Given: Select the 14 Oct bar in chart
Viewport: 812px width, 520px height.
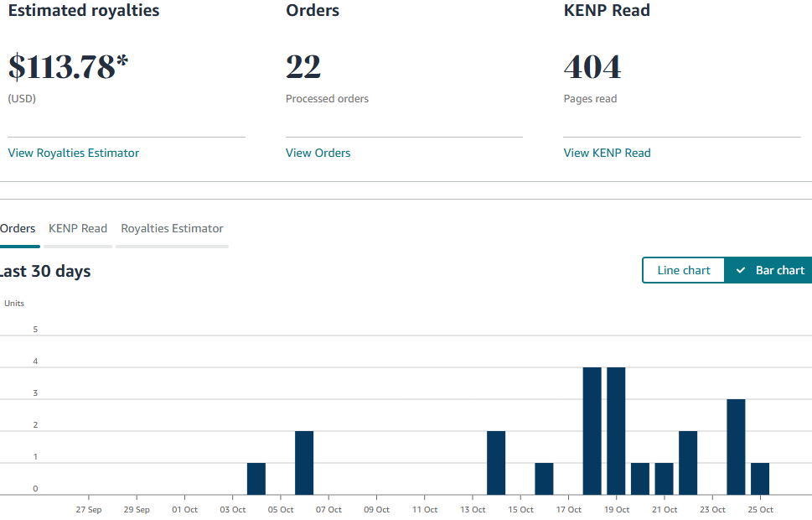Looking at the screenshot, I should [496, 463].
